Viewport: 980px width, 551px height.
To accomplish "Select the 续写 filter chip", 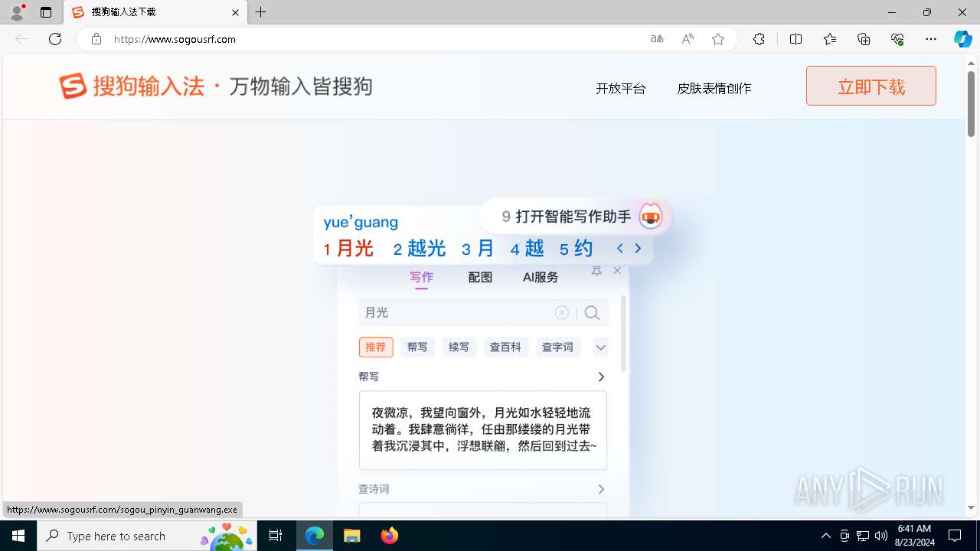I will click(x=459, y=347).
